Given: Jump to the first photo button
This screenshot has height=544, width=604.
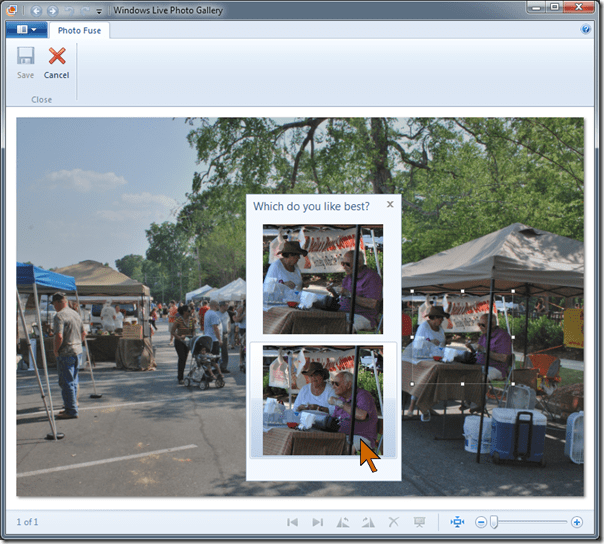Looking at the screenshot, I should tap(292, 522).
